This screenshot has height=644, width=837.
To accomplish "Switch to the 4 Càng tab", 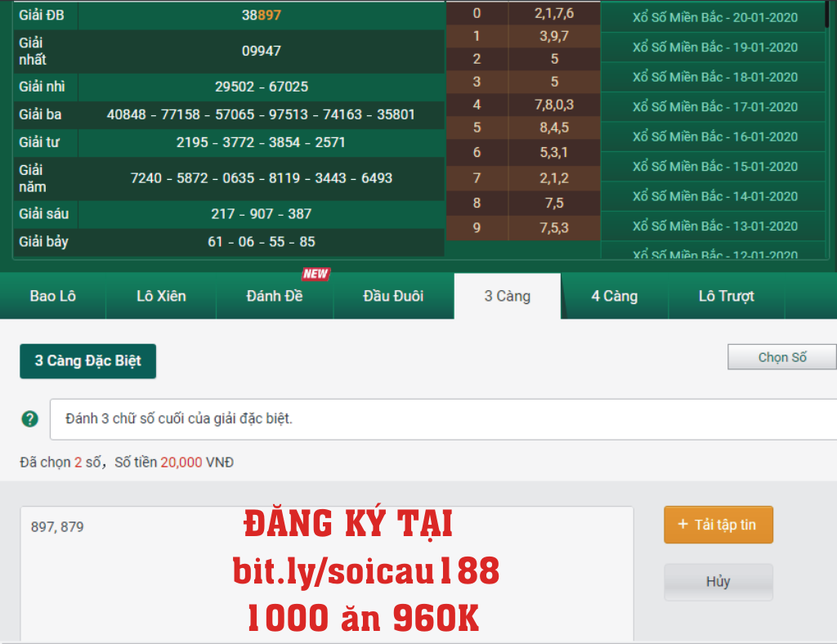I will pyautogui.click(x=615, y=296).
